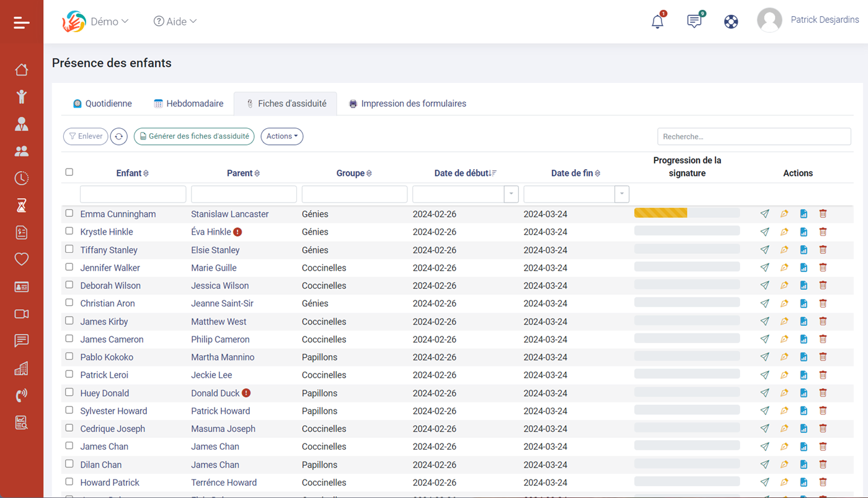
Task: Sort by the Enfant column
Action: [x=133, y=173]
